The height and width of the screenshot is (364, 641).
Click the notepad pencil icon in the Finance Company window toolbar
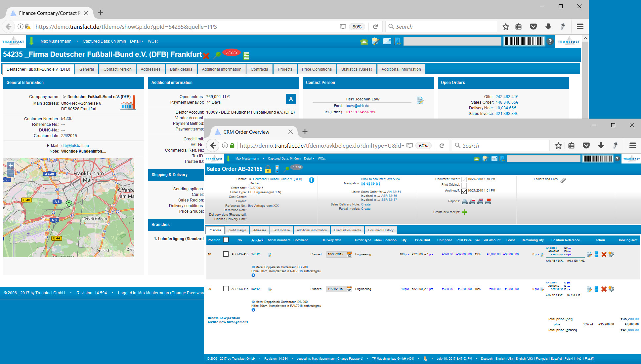point(375,41)
